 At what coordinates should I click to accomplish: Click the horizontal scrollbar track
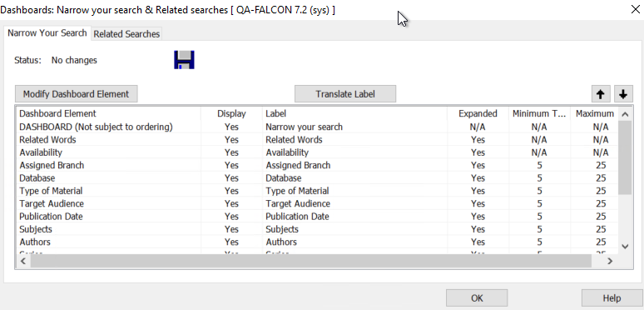pyautogui.click(x=311, y=261)
